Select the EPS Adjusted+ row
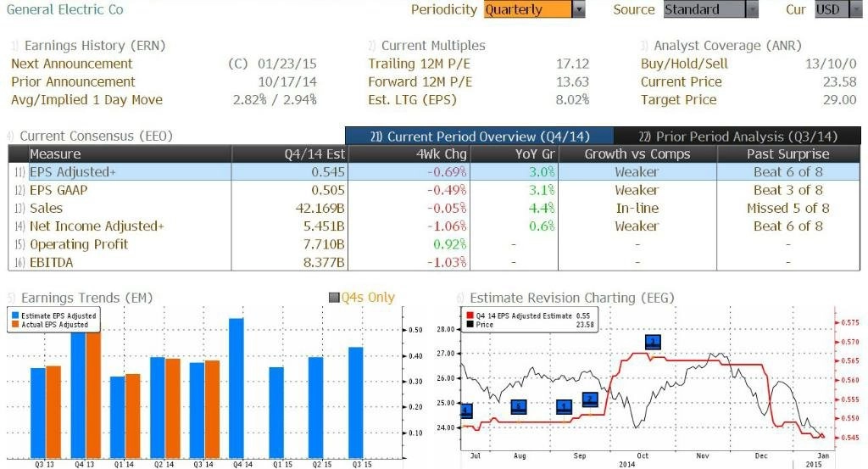The height and width of the screenshot is (469, 868). click(434, 171)
